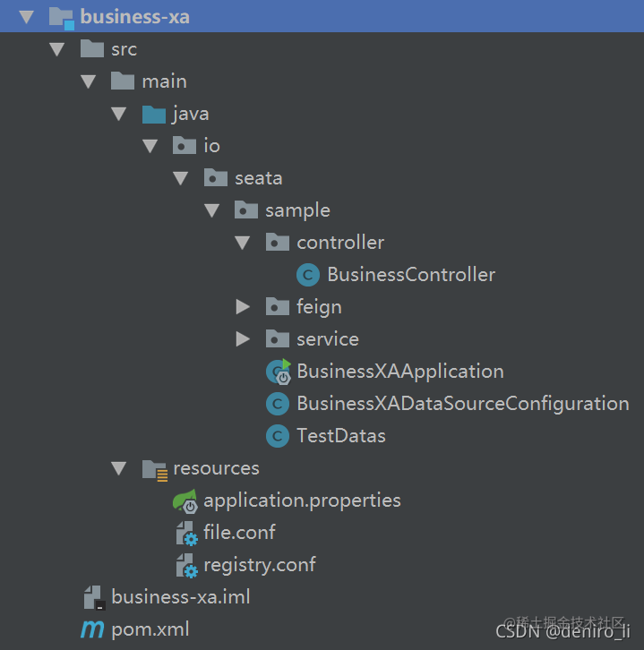Open the TestDatas class name

coord(341,436)
